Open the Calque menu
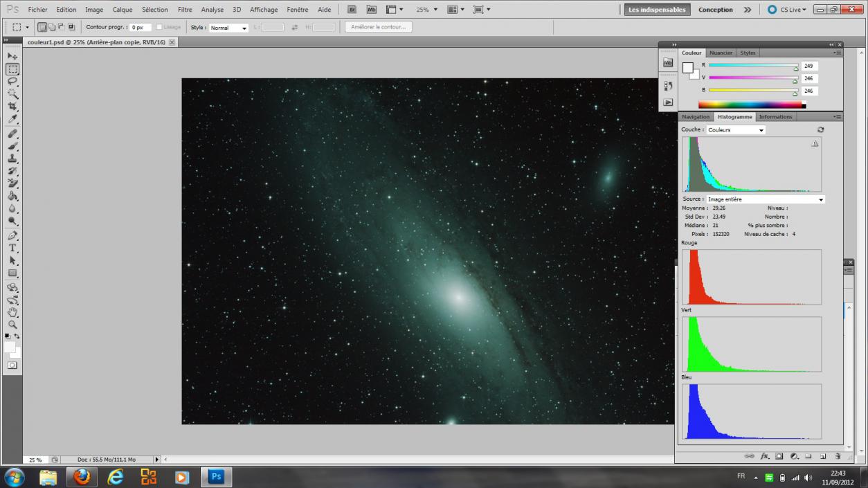 click(123, 10)
